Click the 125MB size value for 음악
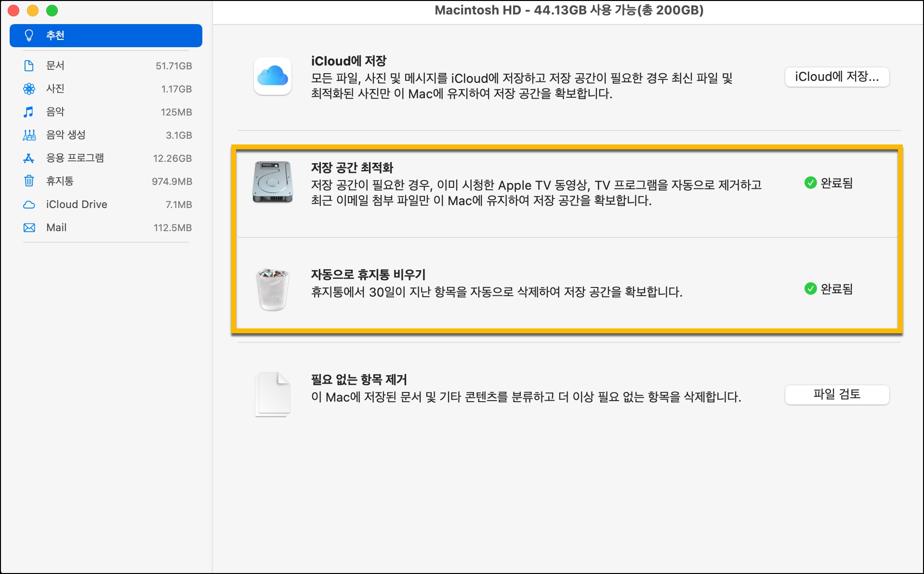Image resolution: width=924 pixels, height=574 pixels. pos(176,112)
